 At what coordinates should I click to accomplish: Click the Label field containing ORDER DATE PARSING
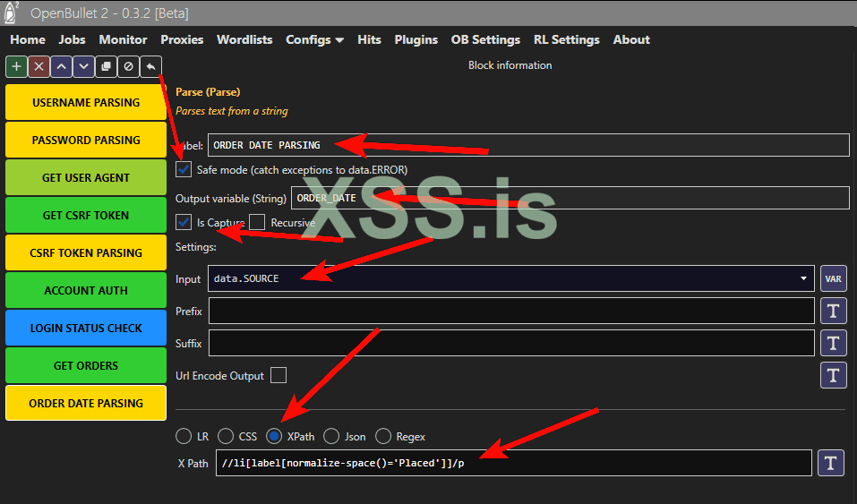click(x=528, y=145)
